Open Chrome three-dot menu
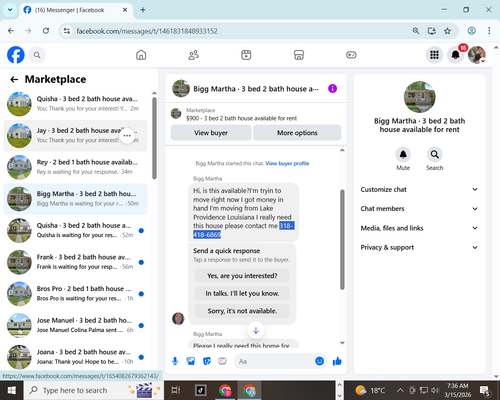The image size is (500, 400). (489, 31)
